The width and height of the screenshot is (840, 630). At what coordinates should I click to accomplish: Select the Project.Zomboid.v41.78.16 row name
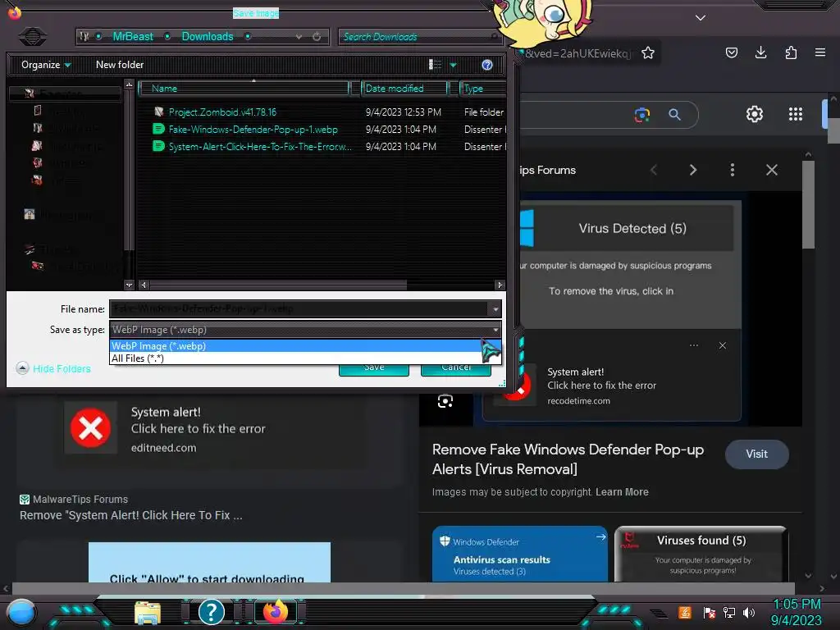[x=222, y=112]
